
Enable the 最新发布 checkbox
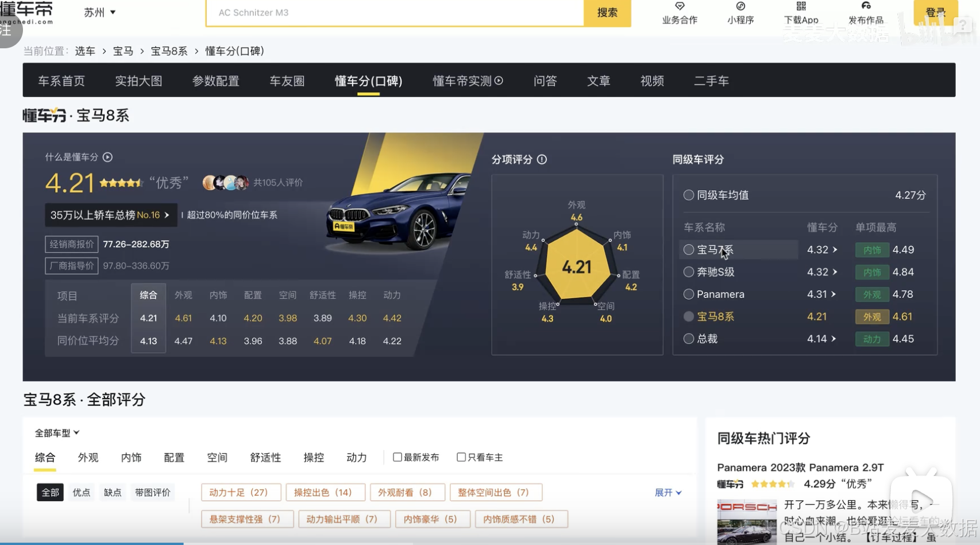[397, 457]
